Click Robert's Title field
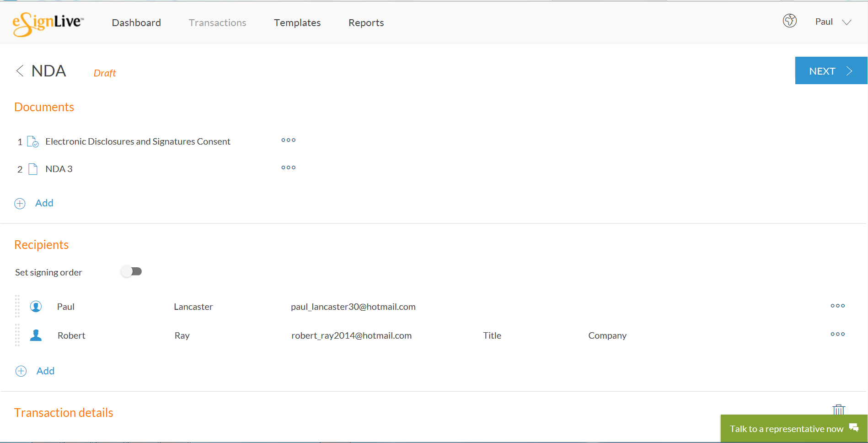This screenshot has height=443, width=868. coord(492,335)
